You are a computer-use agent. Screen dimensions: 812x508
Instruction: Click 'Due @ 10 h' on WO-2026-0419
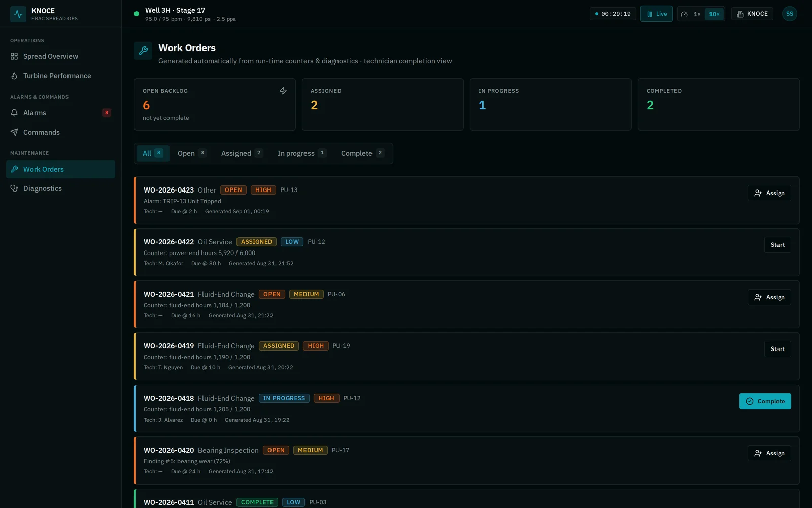pyautogui.click(x=206, y=367)
